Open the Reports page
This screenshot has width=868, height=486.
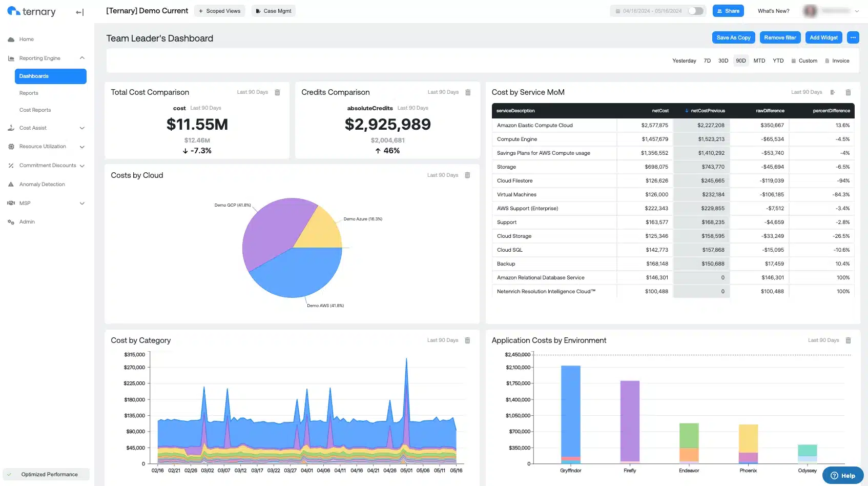click(29, 93)
